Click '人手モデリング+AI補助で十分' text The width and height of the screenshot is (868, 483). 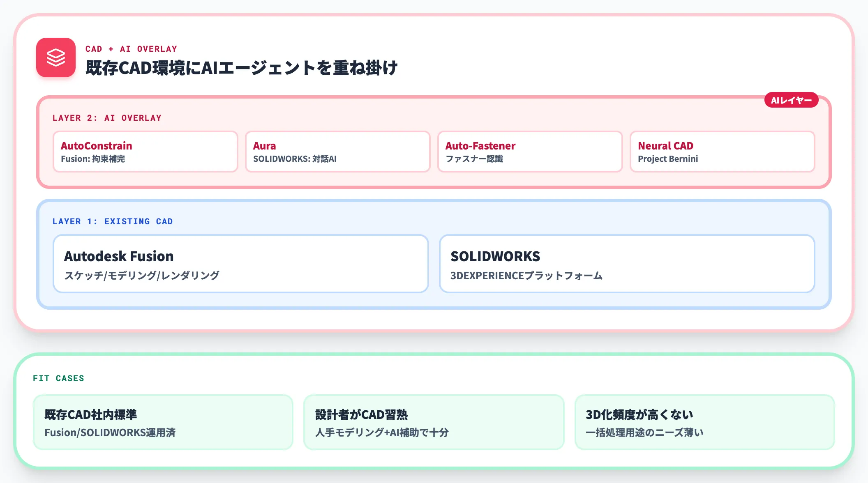click(x=382, y=432)
